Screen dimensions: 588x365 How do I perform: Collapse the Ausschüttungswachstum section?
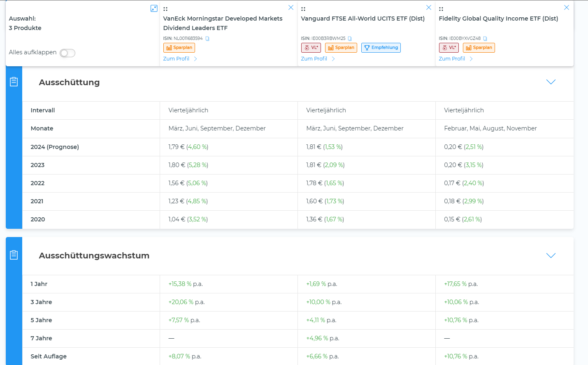click(551, 256)
